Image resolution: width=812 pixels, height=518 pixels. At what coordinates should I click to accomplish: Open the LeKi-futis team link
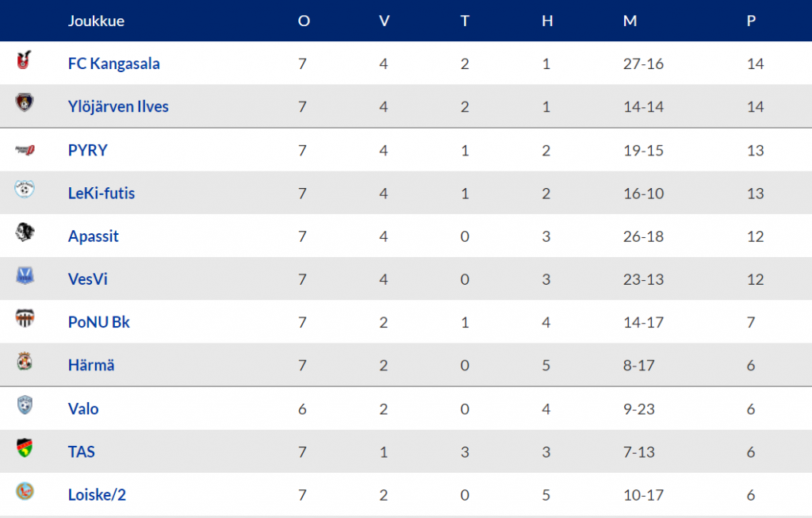click(101, 194)
